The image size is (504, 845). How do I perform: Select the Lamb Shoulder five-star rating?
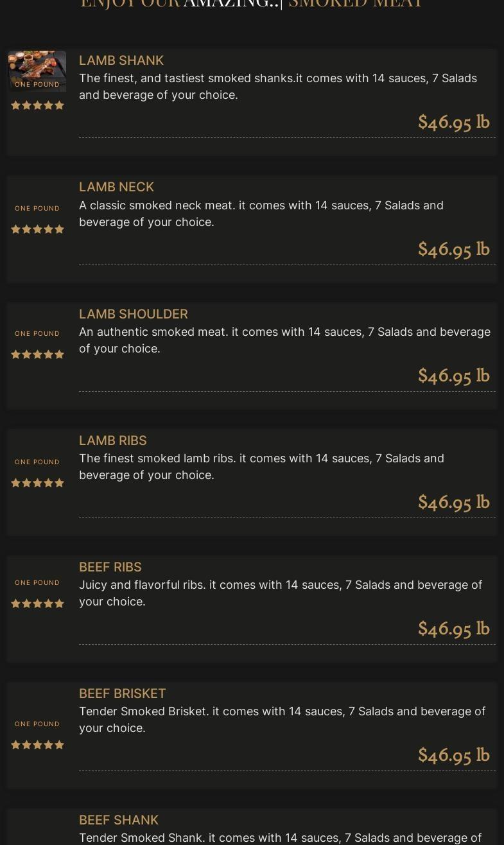37,355
